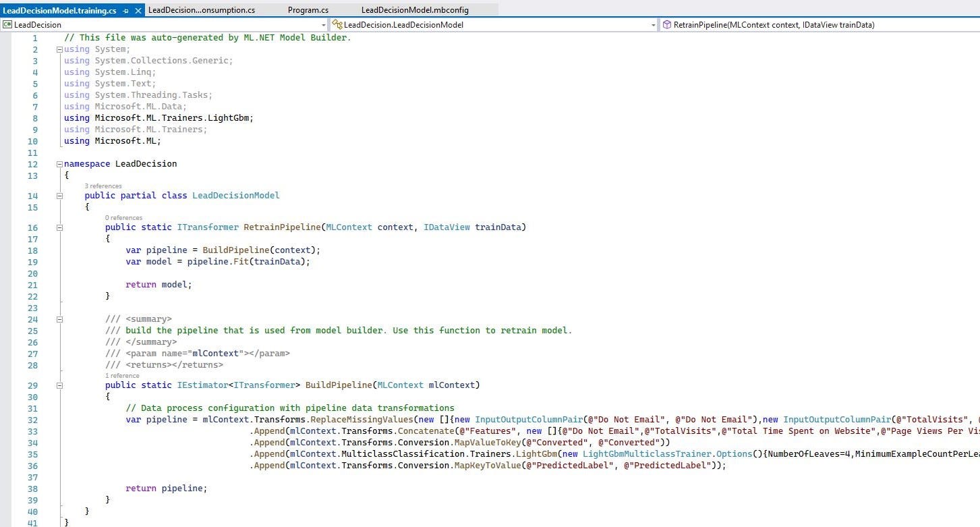Open the LeadDecision project dropdown
Image resolution: width=980 pixels, height=527 pixels.
[323, 25]
